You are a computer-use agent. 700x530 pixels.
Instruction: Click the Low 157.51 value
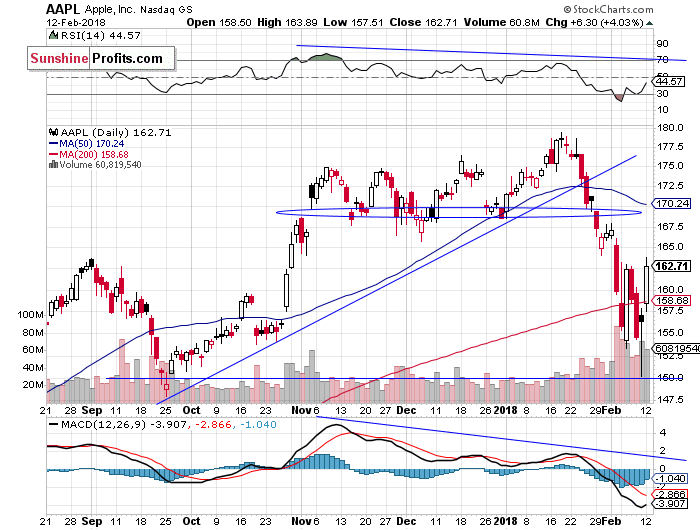(353, 22)
